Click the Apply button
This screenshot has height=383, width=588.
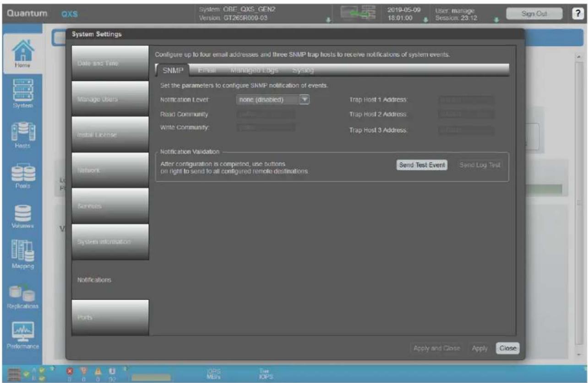click(479, 348)
